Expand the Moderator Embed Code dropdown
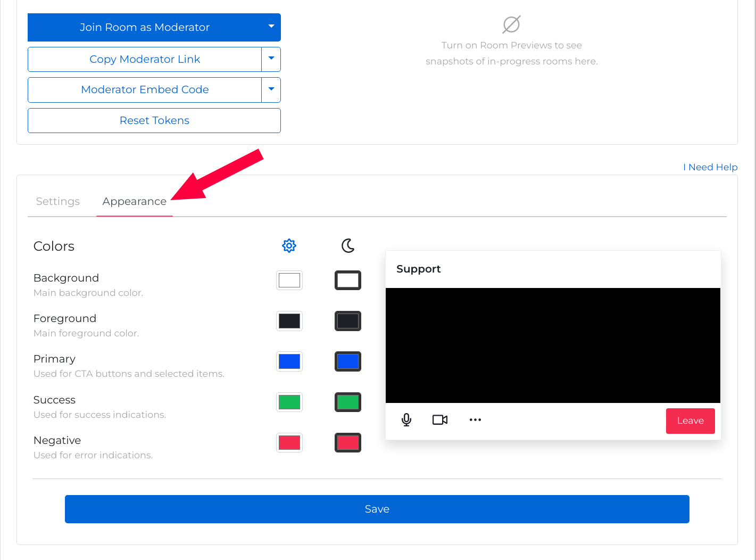The image size is (756, 560). click(x=271, y=89)
